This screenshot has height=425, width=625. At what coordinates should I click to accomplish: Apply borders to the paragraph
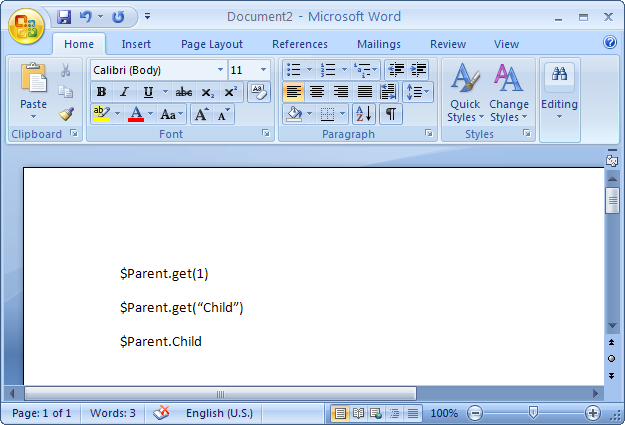tap(328, 114)
